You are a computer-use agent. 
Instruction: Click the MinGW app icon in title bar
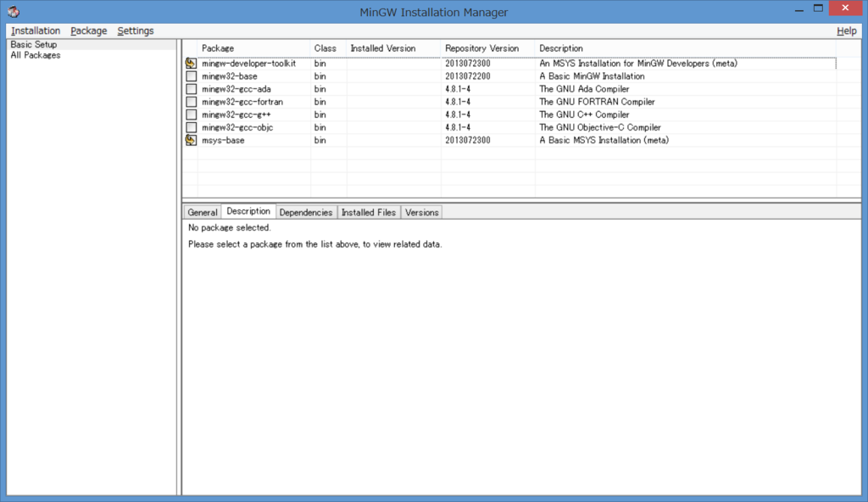coord(14,11)
